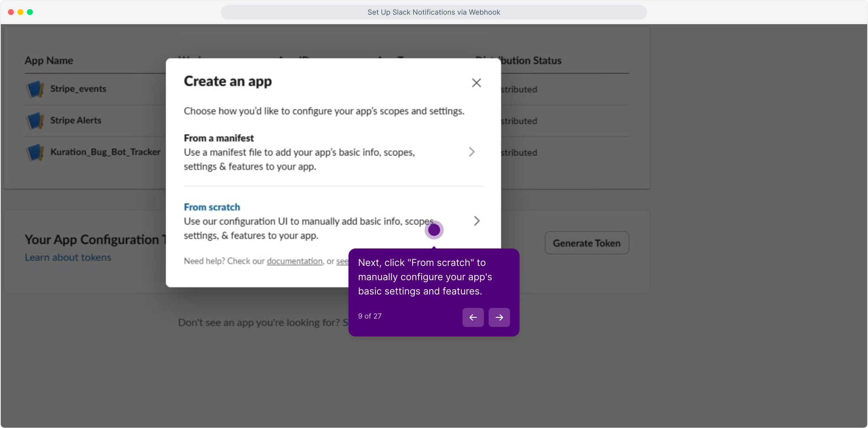Click the Generate Token button
This screenshot has height=428, width=868.
[587, 243]
